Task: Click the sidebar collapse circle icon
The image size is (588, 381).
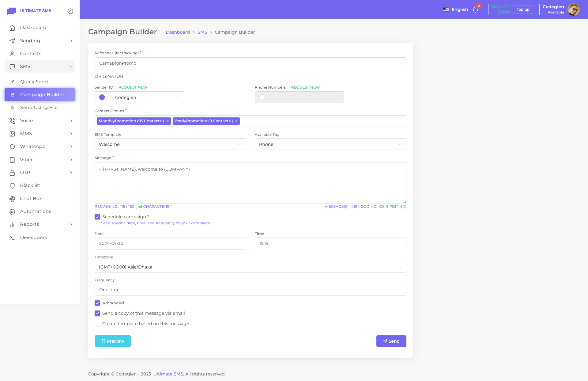Action: (x=70, y=11)
